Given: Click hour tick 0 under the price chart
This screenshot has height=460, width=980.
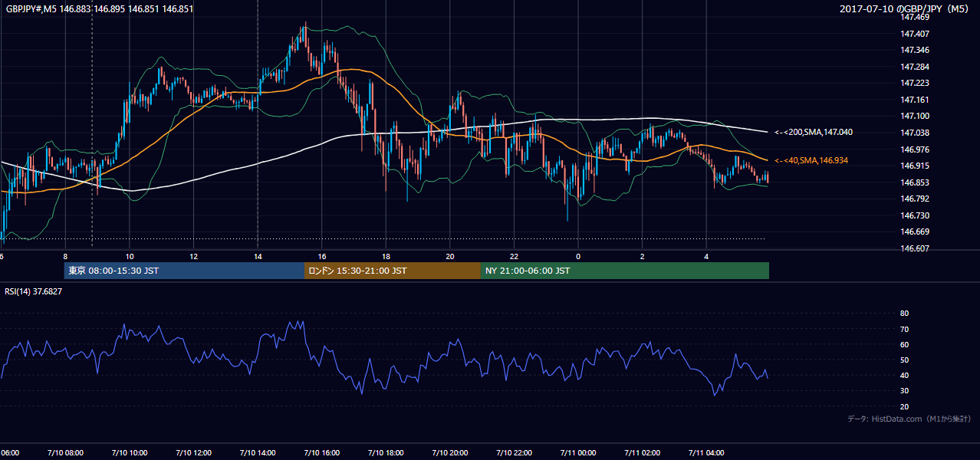Looking at the screenshot, I should [x=578, y=256].
